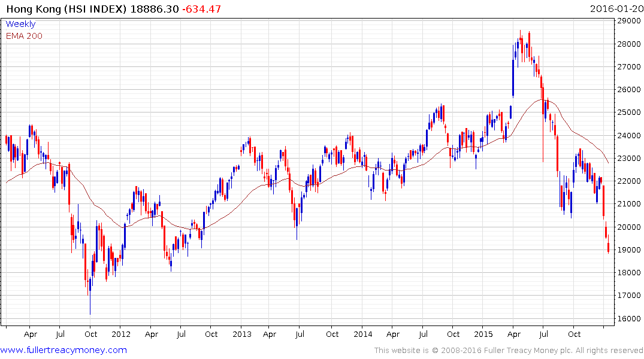The height and width of the screenshot is (359, 644).
Task: Select the EMA 200 legend label
Action: tap(24, 36)
